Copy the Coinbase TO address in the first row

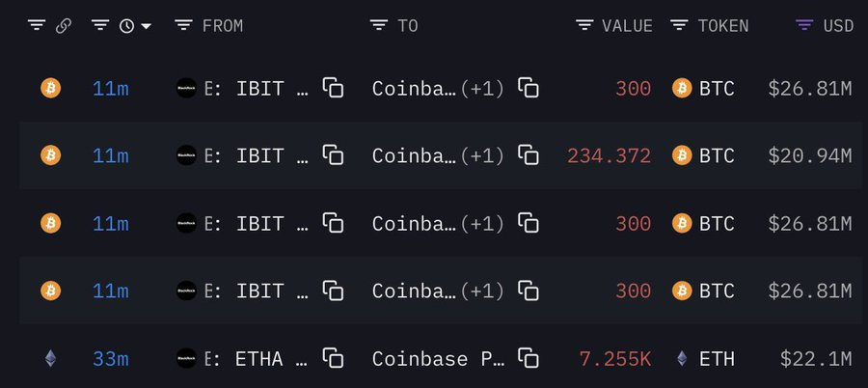coord(529,89)
